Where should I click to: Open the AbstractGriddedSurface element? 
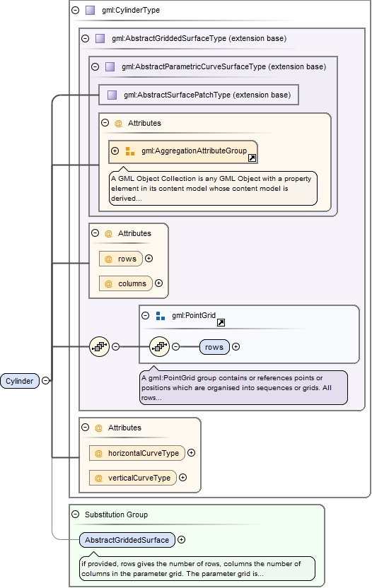point(127,540)
